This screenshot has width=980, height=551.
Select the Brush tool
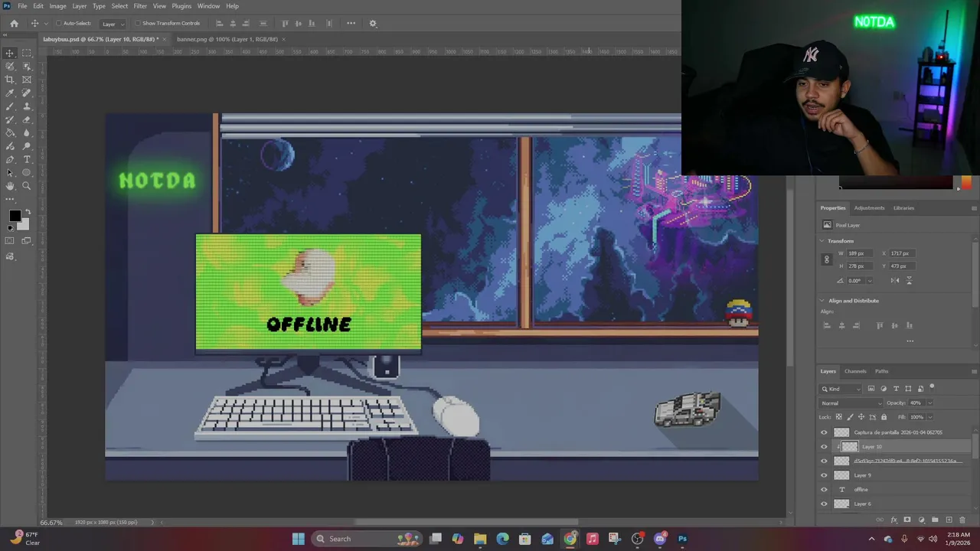pyautogui.click(x=10, y=106)
